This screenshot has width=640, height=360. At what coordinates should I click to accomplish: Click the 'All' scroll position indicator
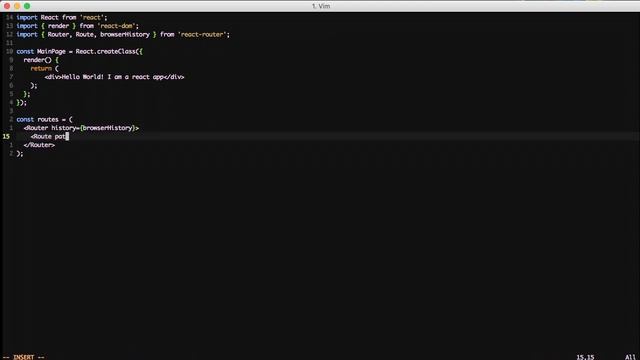pyautogui.click(x=630, y=357)
